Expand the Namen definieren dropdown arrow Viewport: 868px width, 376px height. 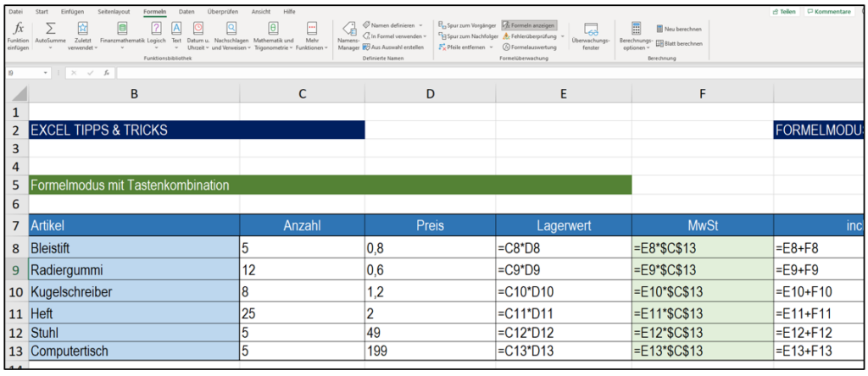(x=420, y=25)
